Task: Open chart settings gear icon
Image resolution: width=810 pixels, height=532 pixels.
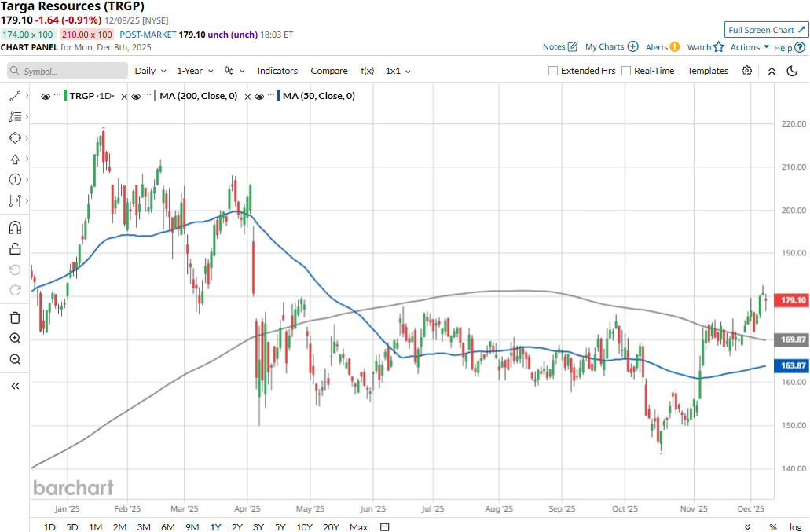Action: pyautogui.click(x=746, y=71)
